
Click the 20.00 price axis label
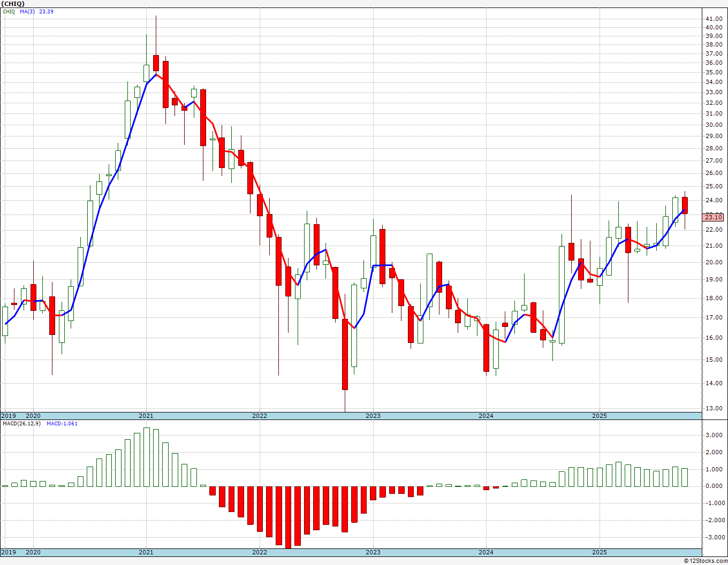click(714, 262)
